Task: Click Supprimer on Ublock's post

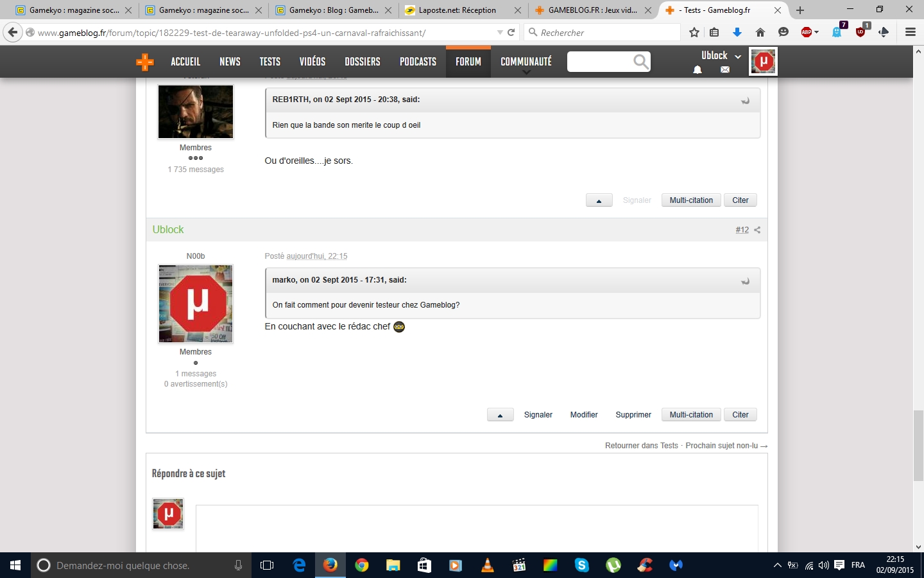Action: pos(633,415)
